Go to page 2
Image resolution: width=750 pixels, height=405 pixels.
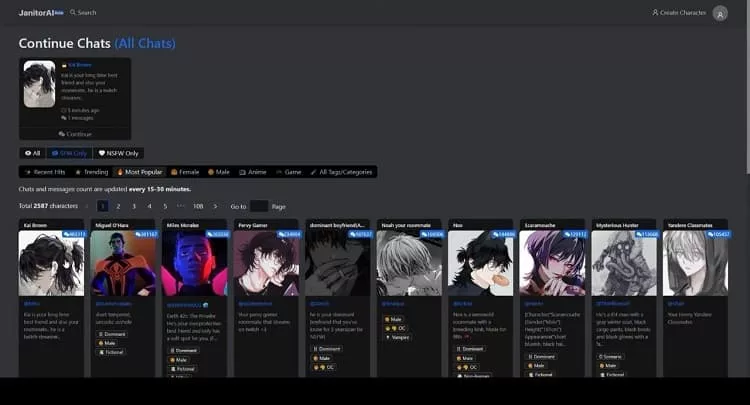118,207
